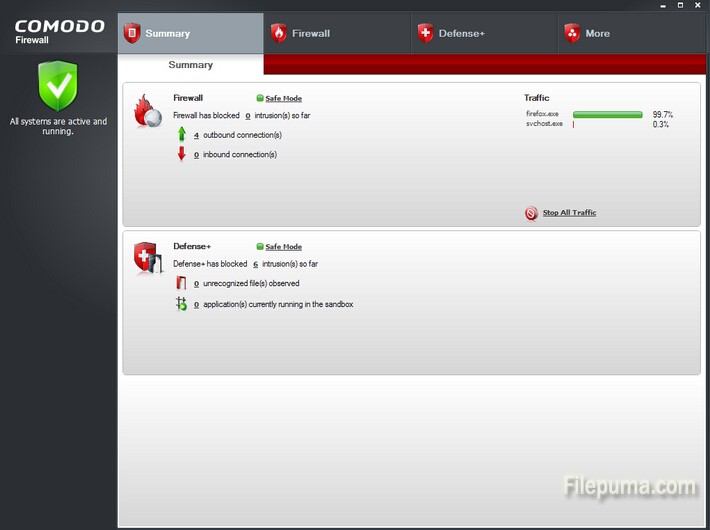Click the Firewall flame globe icon

[147, 111]
